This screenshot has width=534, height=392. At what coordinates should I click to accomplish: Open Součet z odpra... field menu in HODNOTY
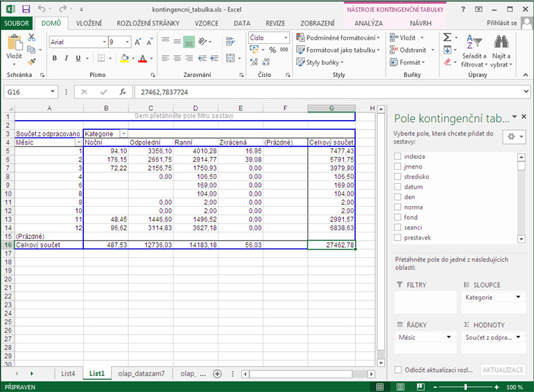[518, 337]
